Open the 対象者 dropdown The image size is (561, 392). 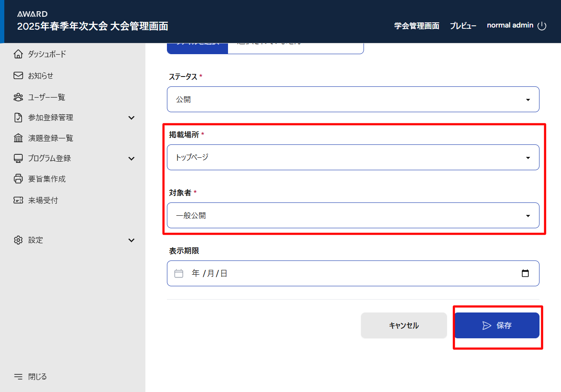point(353,215)
